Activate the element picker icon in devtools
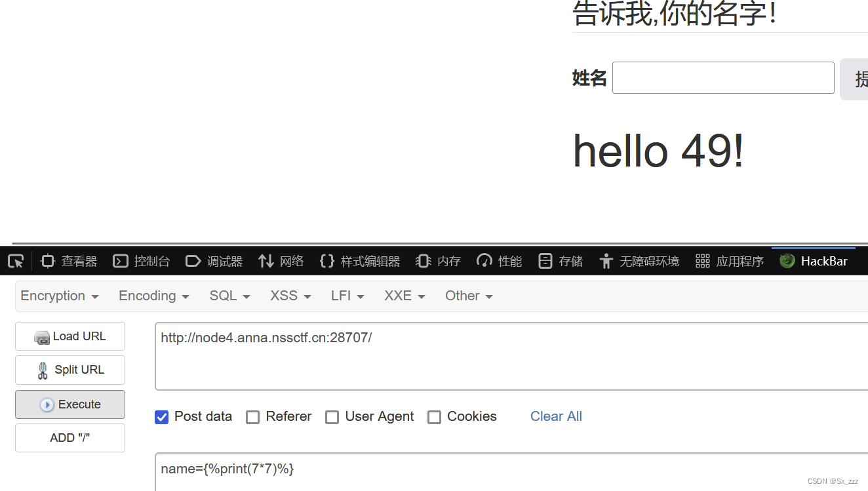868x491 pixels. click(16, 261)
